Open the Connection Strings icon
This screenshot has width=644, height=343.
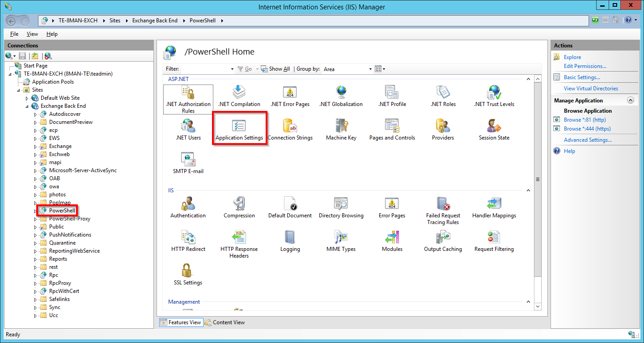coord(290,127)
